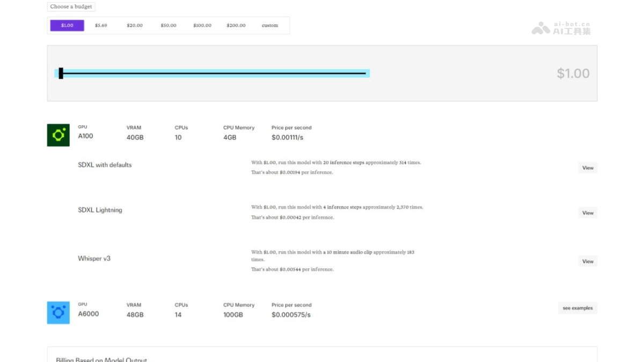
Task: Select the $5.69 budget option
Action: pyautogui.click(x=101, y=25)
